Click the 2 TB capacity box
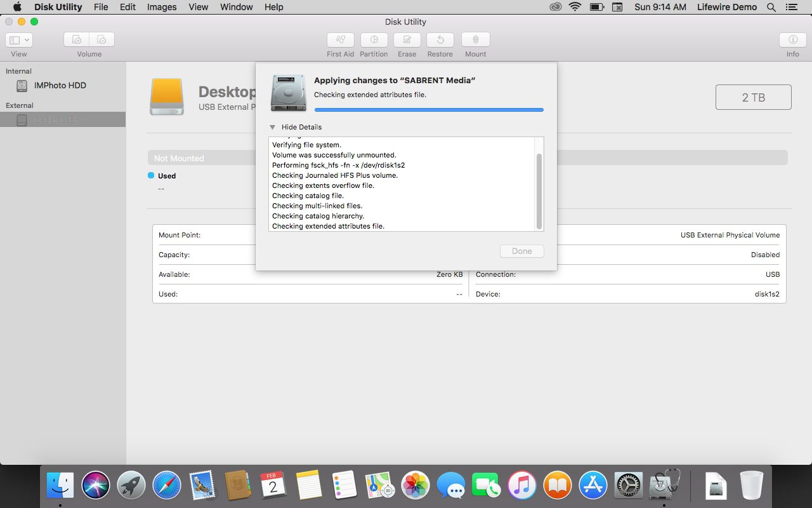The height and width of the screenshot is (508, 812). [x=753, y=97]
